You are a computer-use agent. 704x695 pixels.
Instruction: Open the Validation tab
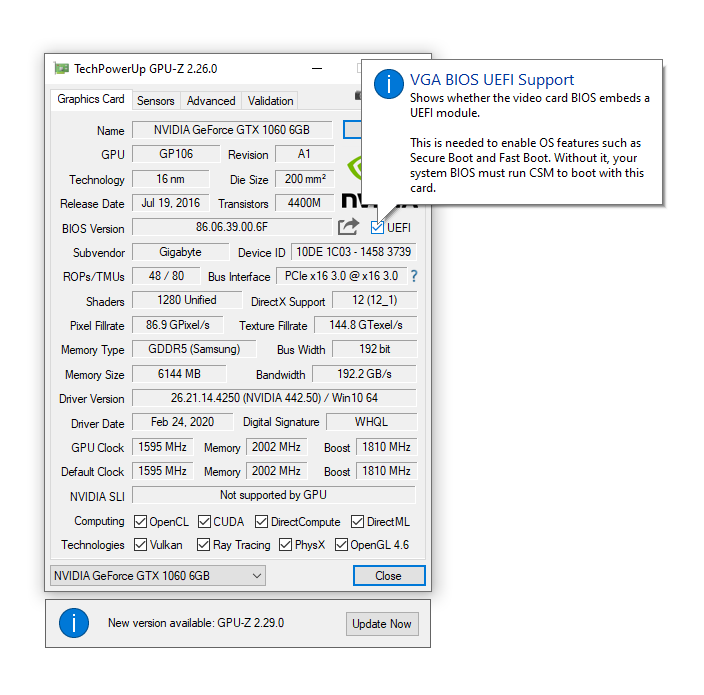tap(270, 101)
